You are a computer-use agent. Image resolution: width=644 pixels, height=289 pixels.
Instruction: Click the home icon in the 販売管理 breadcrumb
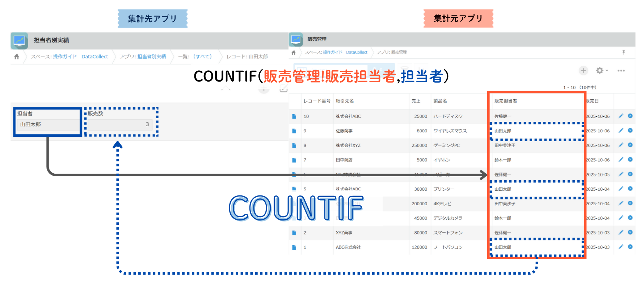click(x=294, y=53)
